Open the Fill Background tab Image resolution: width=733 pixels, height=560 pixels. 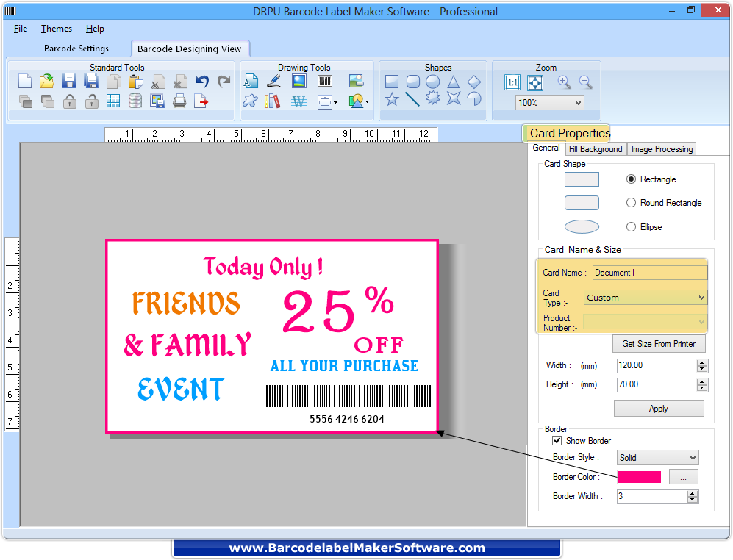tap(596, 149)
